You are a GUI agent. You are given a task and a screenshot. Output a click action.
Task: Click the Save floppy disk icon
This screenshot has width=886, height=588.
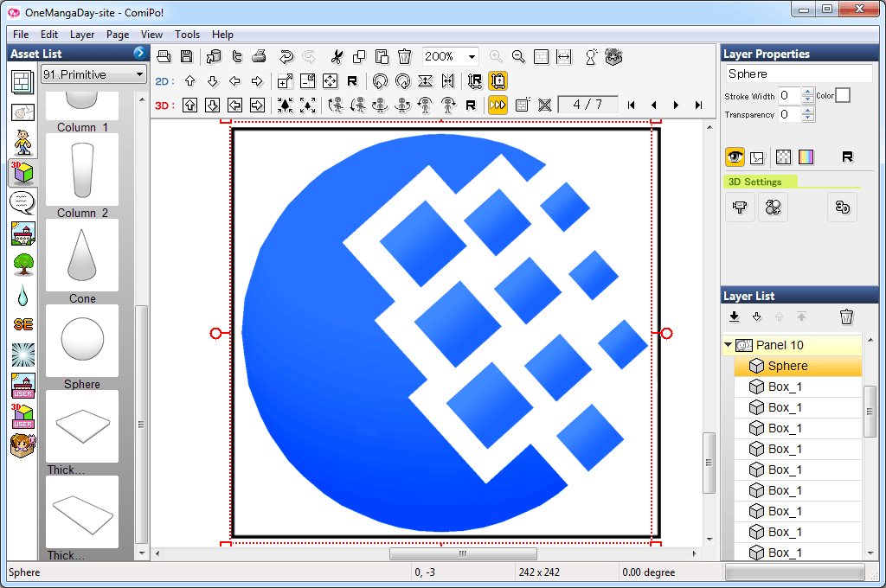pos(187,56)
